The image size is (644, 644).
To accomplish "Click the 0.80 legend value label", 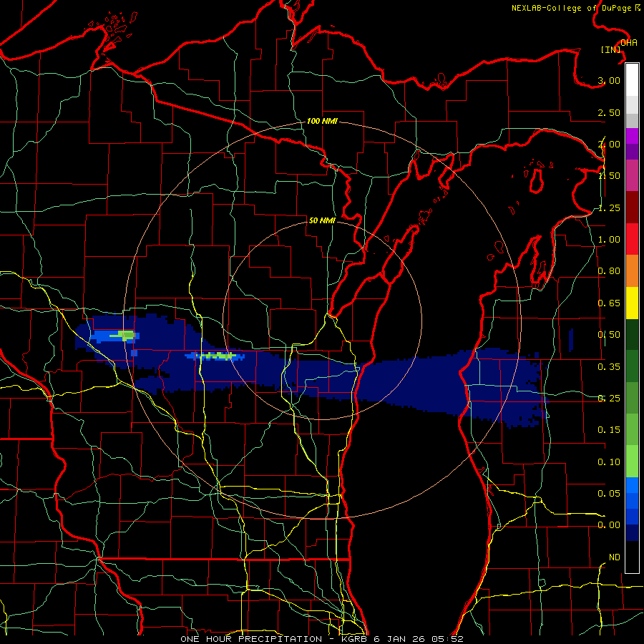I will [x=609, y=271].
